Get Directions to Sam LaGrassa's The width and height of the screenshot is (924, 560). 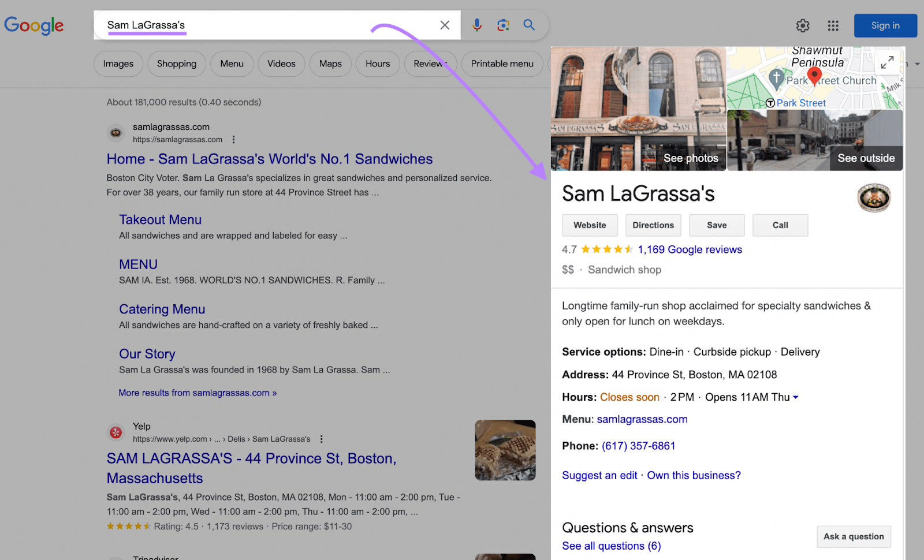(x=653, y=225)
